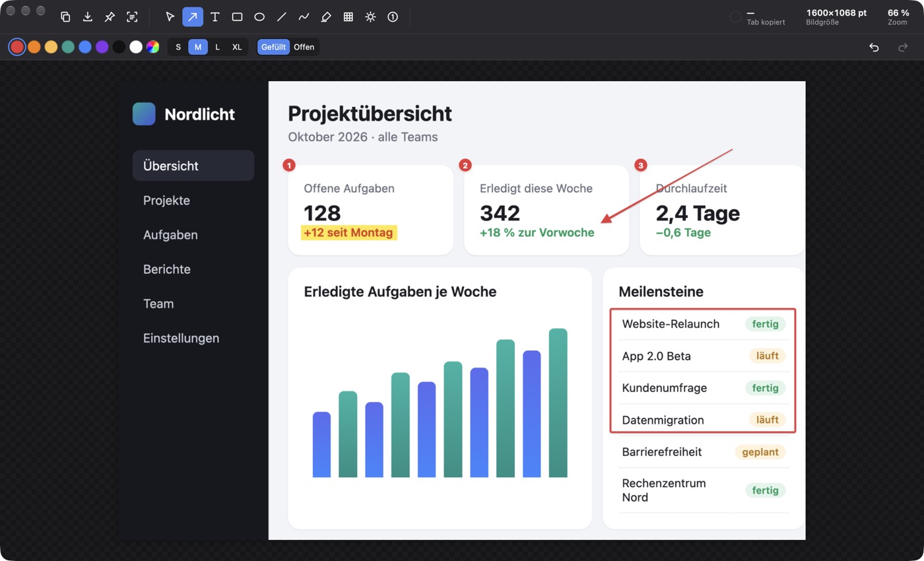The width and height of the screenshot is (924, 561).
Task: Click the 'Barrierefreiheit' milestone row text
Action: [x=662, y=452]
